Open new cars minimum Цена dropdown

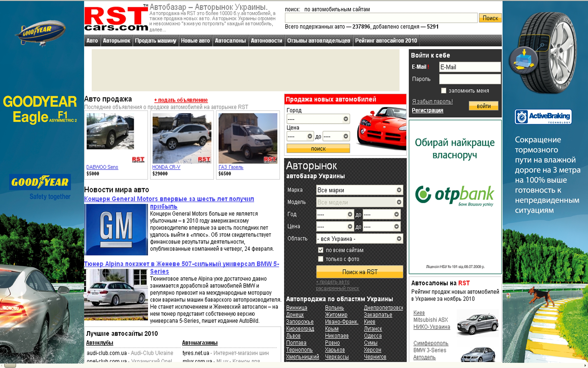300,136
